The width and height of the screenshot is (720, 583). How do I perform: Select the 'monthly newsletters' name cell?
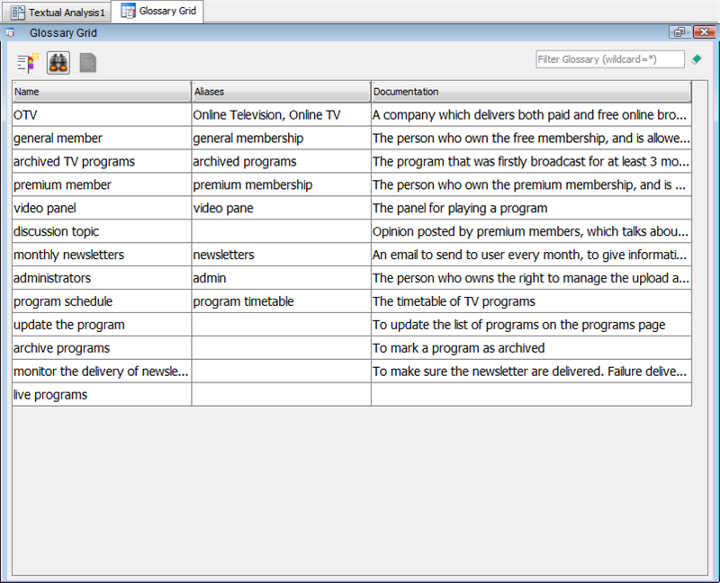coord(101,255)
